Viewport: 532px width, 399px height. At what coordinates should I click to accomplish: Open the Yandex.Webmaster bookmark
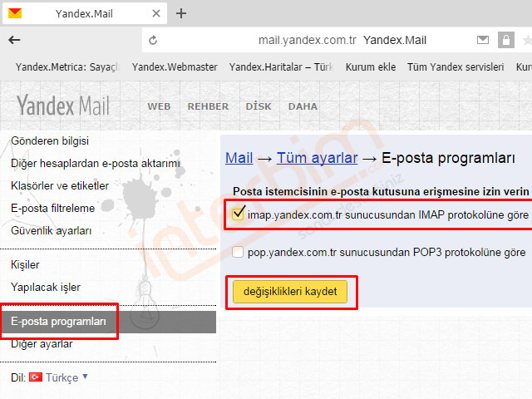(175, 67)
